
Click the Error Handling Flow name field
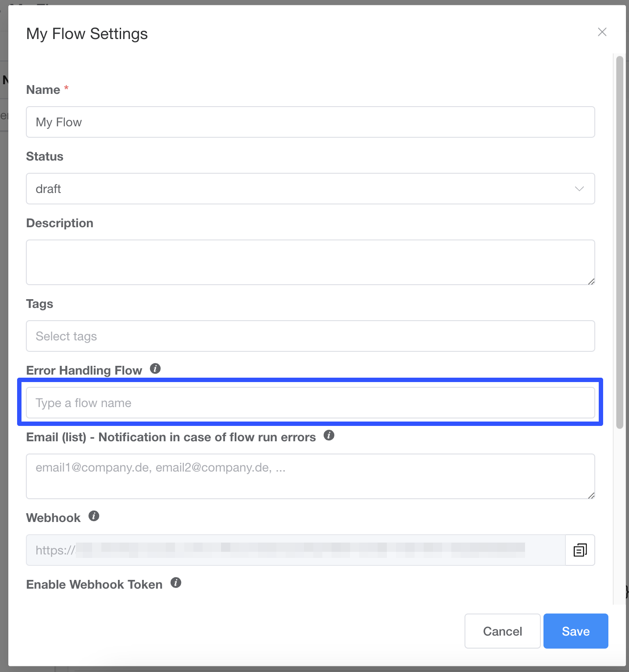[x=310, y=403]
